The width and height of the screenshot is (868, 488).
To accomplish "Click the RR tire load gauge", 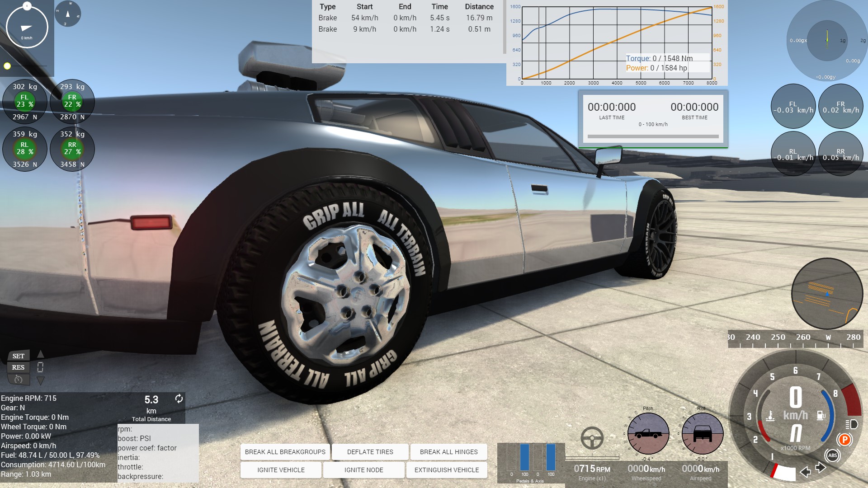I will point(72,149).
